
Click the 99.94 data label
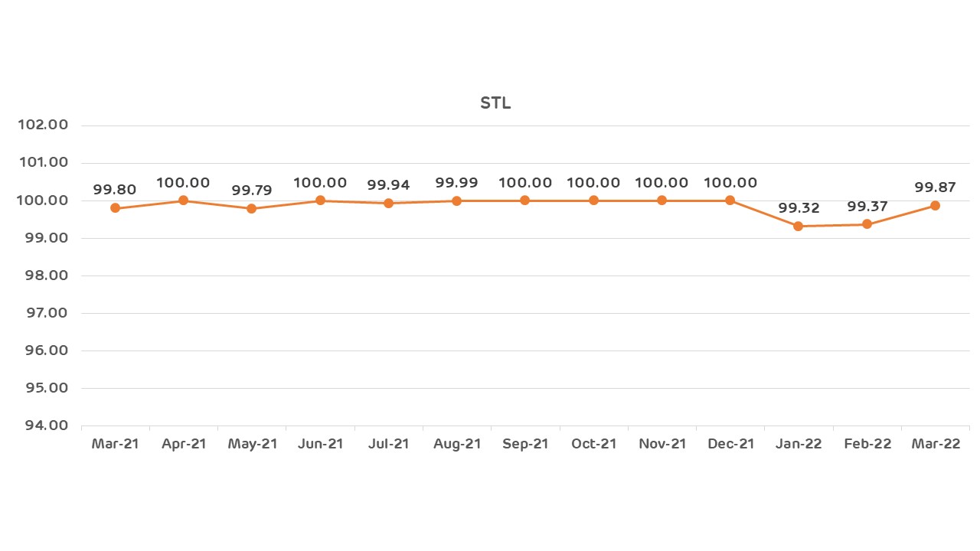coord(388,185)
